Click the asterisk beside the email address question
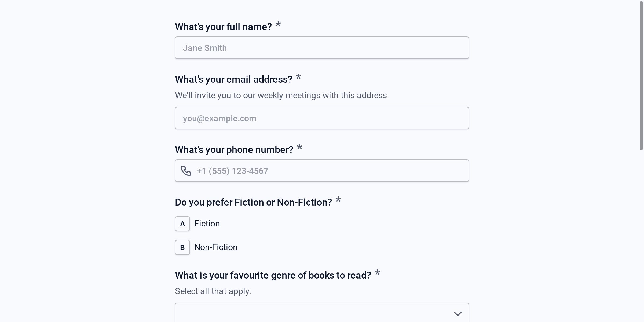Viewport: 644px width, 322px height. click(299, 78)
